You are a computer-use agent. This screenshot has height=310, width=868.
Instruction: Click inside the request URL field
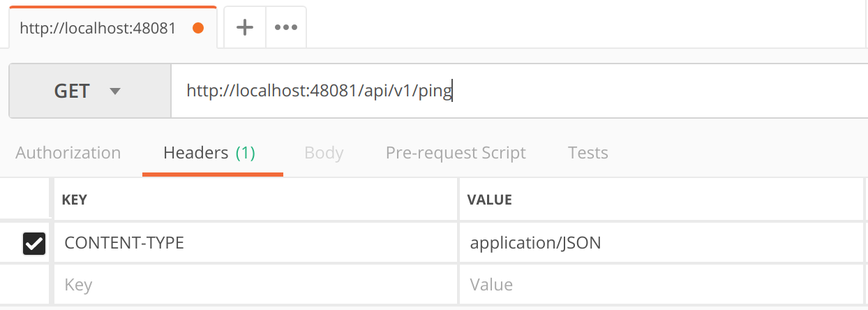(516, 91)
